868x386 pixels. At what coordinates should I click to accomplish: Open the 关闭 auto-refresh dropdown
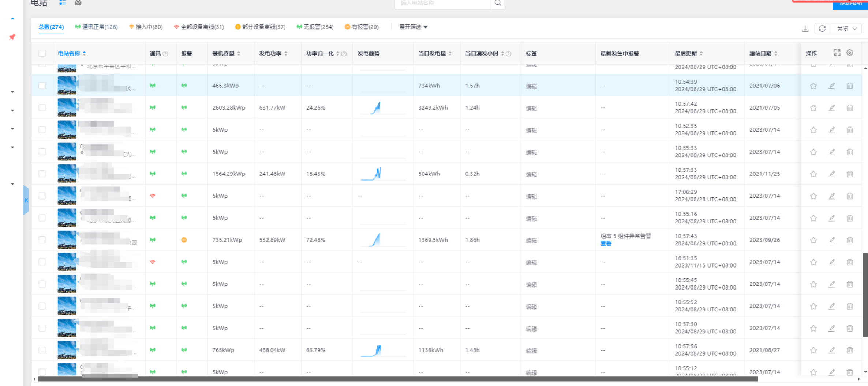coord(846,29)
